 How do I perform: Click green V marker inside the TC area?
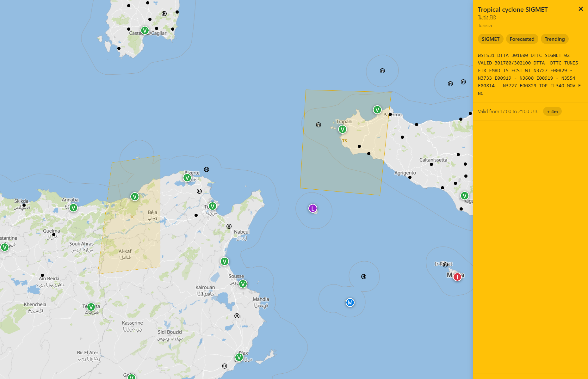(x=135, y=197)
